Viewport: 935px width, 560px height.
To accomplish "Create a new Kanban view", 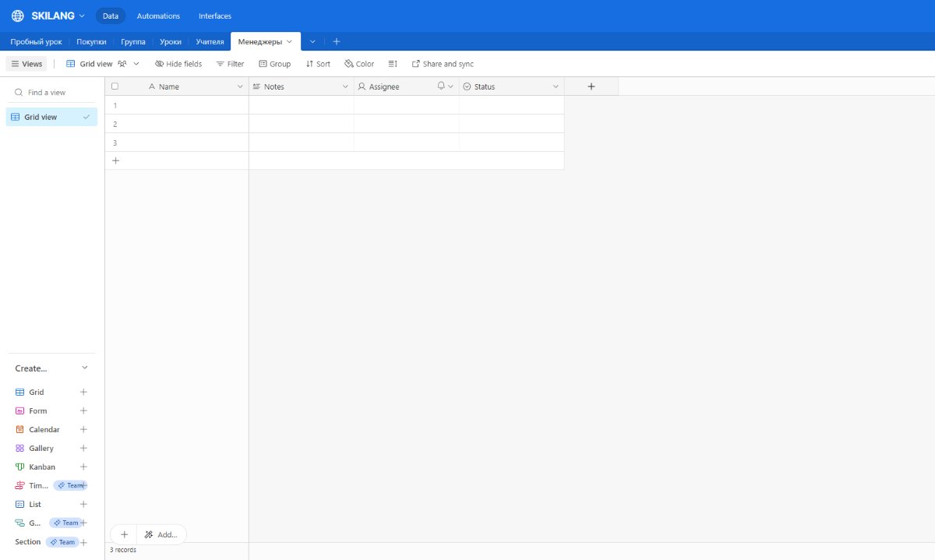I will pos(83,467).
